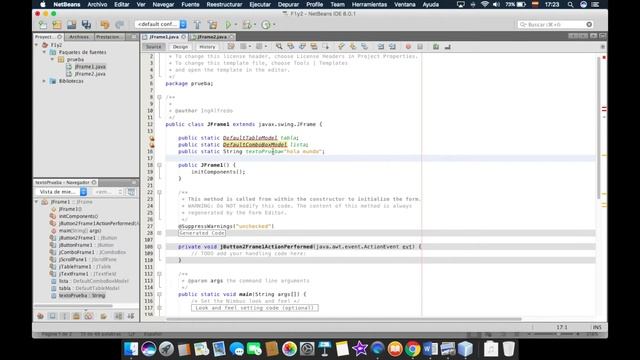The image size is (640, 360).
Task: Switch to the History view
Action: coord(207,47)
